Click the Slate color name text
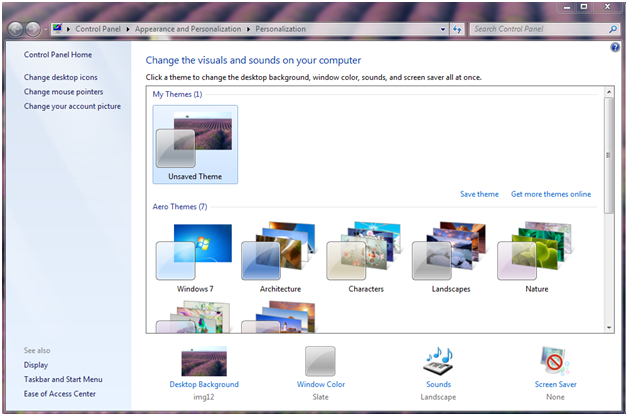This screenshot has height=416, width=628. coord(320,397)
